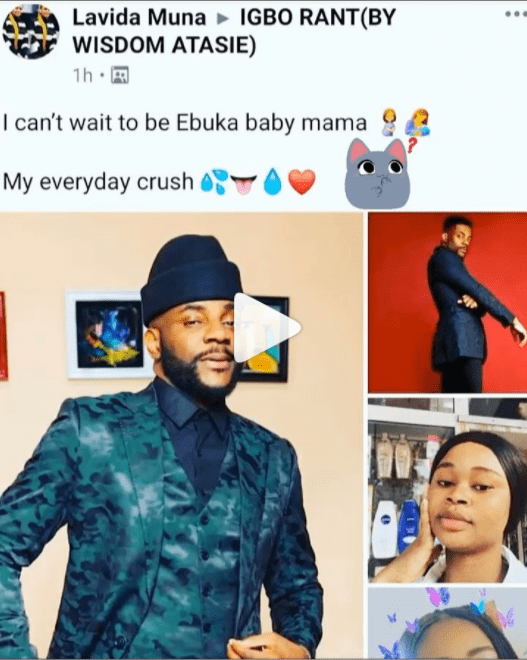Click the tongue emoji in post text
The height and width of the screenshot is (660, 527).
tap(244, 184)
